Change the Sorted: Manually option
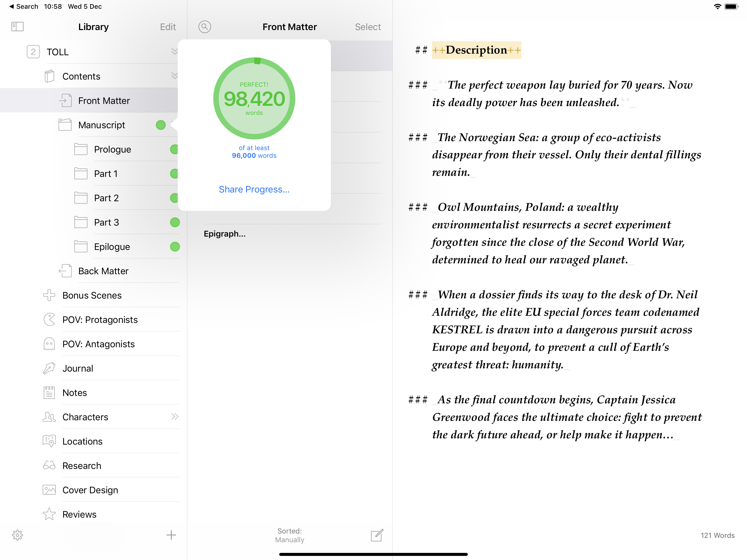This screenshot has height=560, width=747. [x=289, y=535]
